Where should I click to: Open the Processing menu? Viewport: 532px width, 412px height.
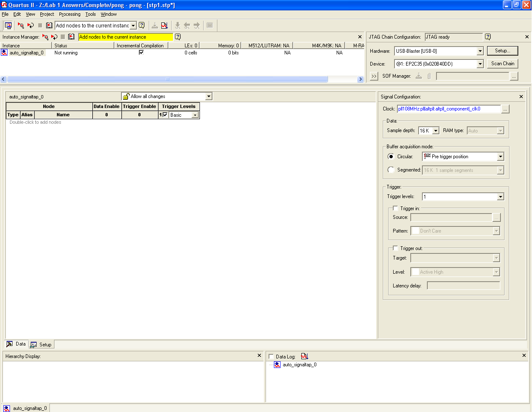(x=69, y=14)
